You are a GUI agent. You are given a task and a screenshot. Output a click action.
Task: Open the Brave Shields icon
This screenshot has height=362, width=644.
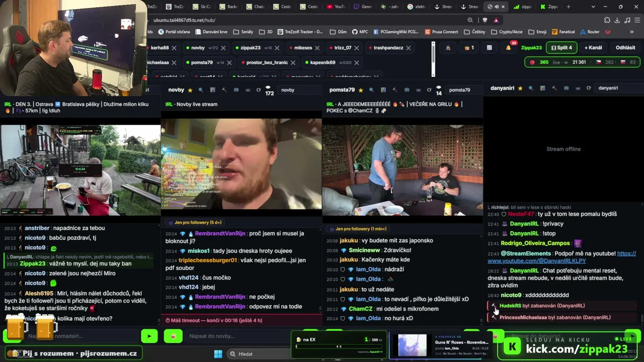485,20
